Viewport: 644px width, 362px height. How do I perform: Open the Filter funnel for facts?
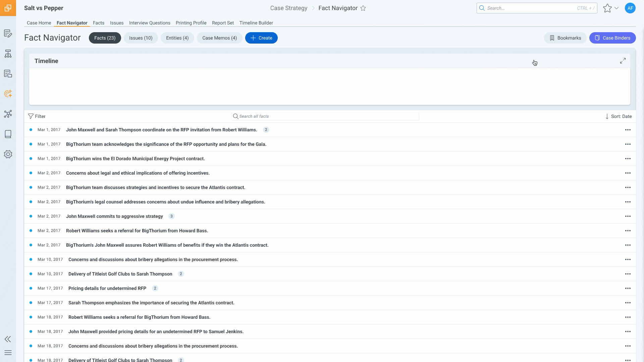tap(37, 116)
